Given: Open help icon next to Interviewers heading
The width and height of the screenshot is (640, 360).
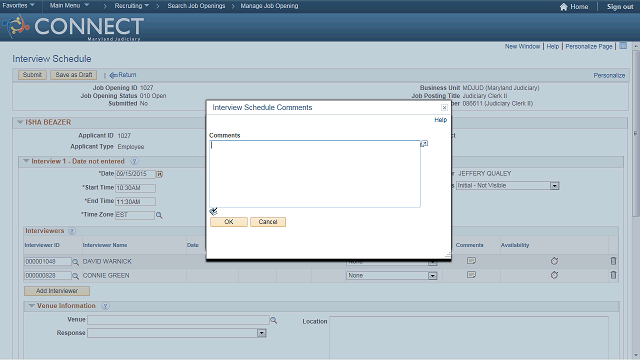Looking at the screenshot, I should point(72,231).
